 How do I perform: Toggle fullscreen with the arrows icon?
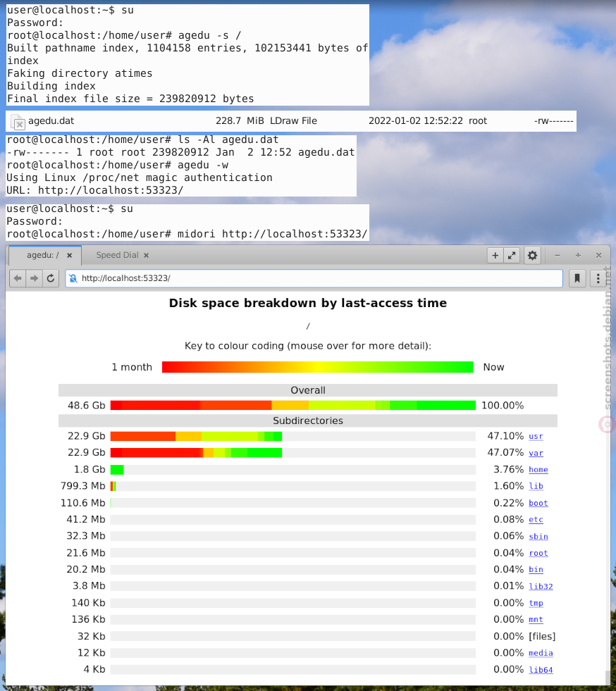coord(512,256)
